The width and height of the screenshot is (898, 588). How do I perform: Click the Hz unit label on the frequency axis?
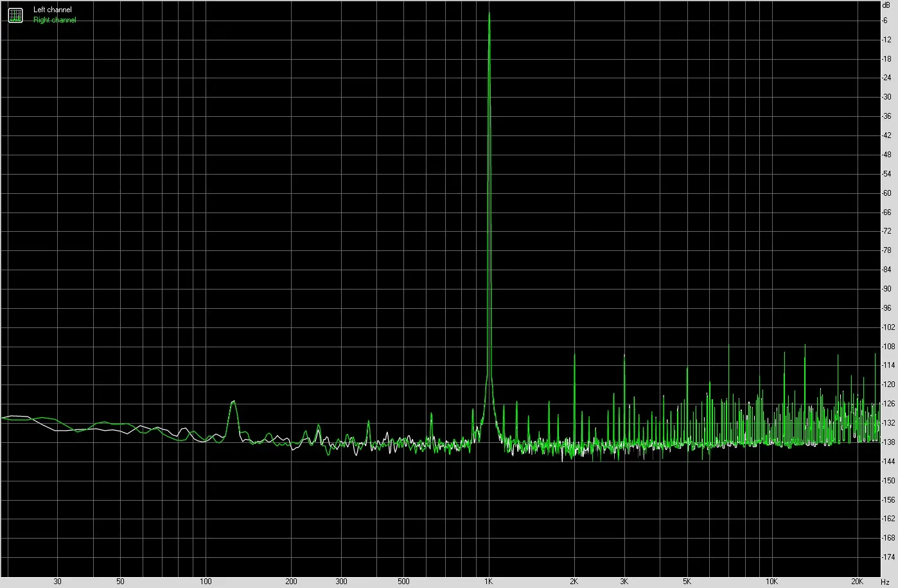tap(885, 582)
